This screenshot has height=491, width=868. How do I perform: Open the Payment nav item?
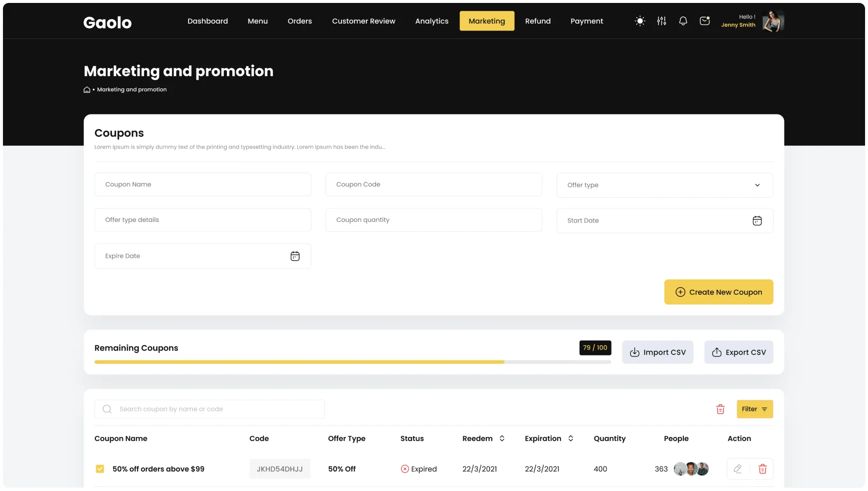587,21
